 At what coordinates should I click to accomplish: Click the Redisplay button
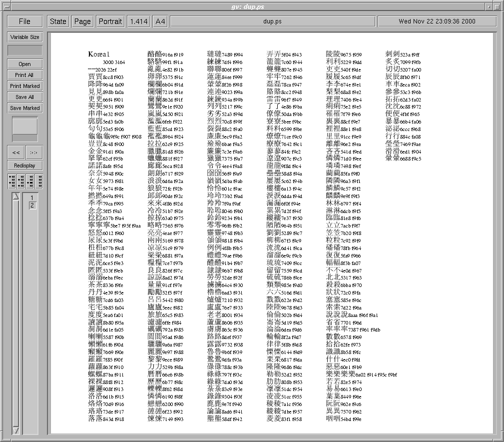pyautogui.click(x=24, y=165)
